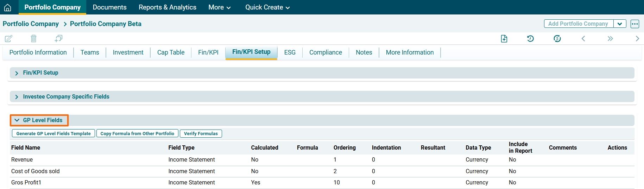Click the clone record icon
The width and height of the screenshot is (644, 189).
pyautogui.click(x=58, y=38)
